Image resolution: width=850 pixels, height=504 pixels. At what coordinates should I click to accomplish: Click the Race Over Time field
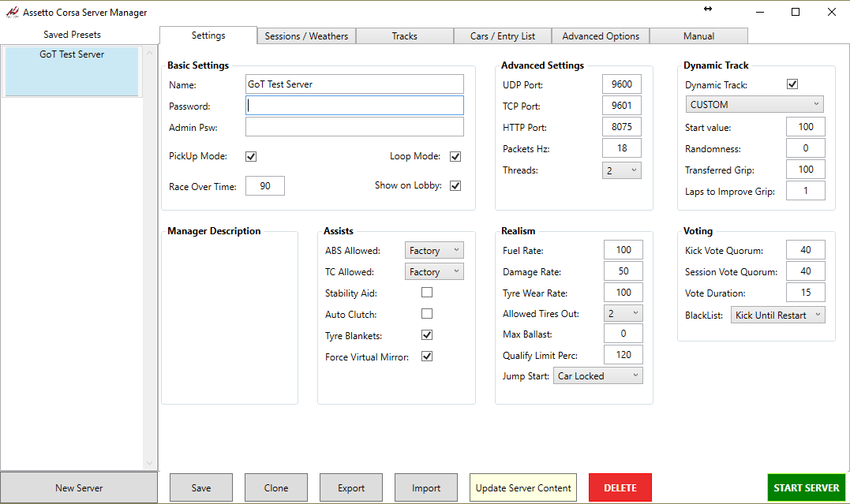265,186
